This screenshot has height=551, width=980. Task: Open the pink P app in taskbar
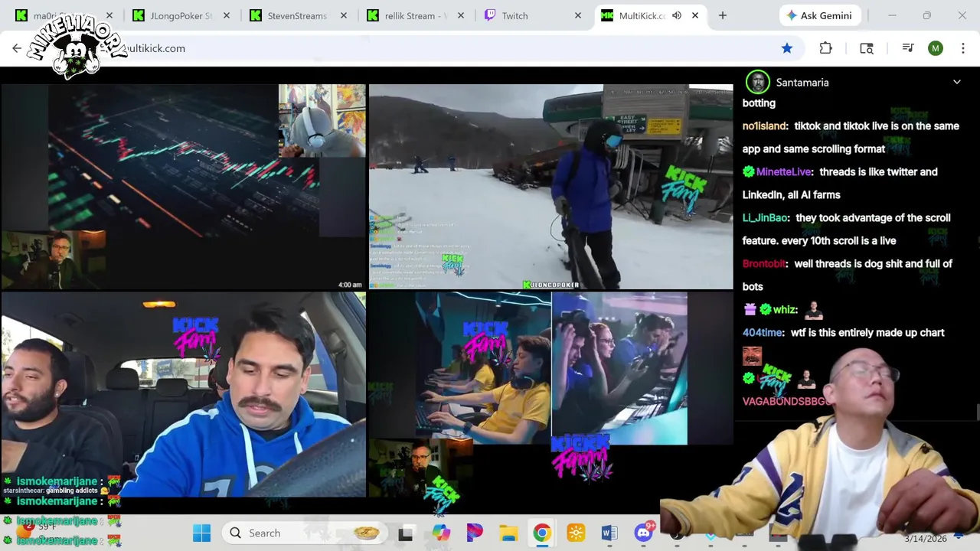click(x=475, y=533)
